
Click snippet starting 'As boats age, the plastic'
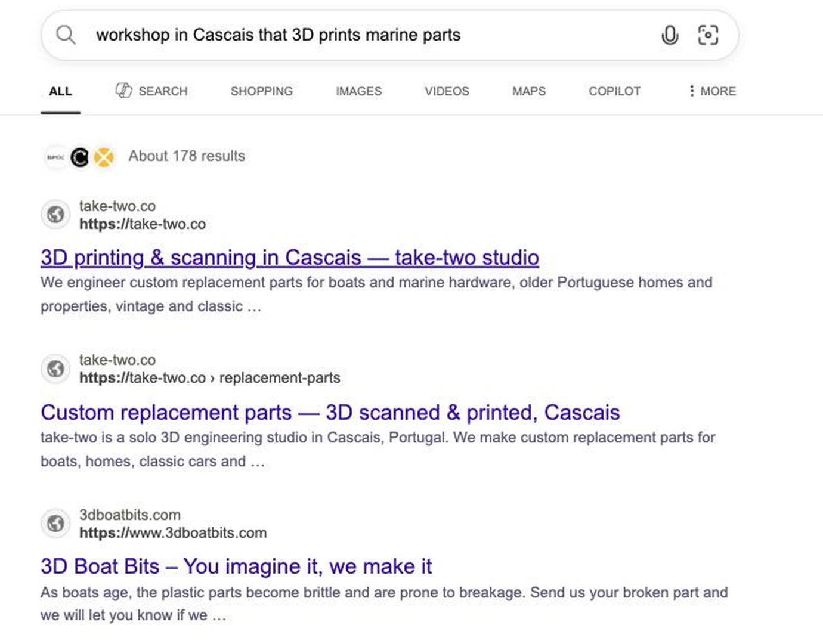[384, 604]
